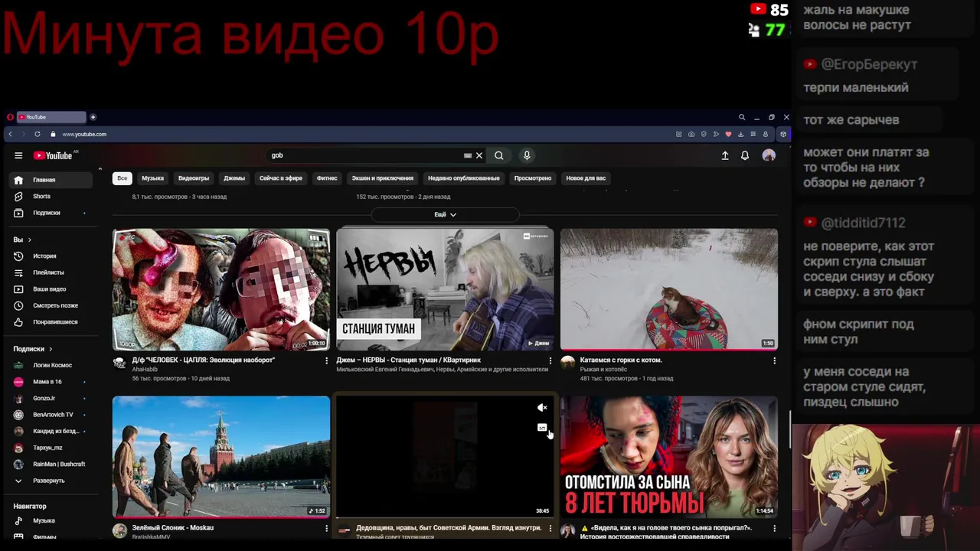
Task: Open Плейлисты in sidebar
Action: click(52, 272)
